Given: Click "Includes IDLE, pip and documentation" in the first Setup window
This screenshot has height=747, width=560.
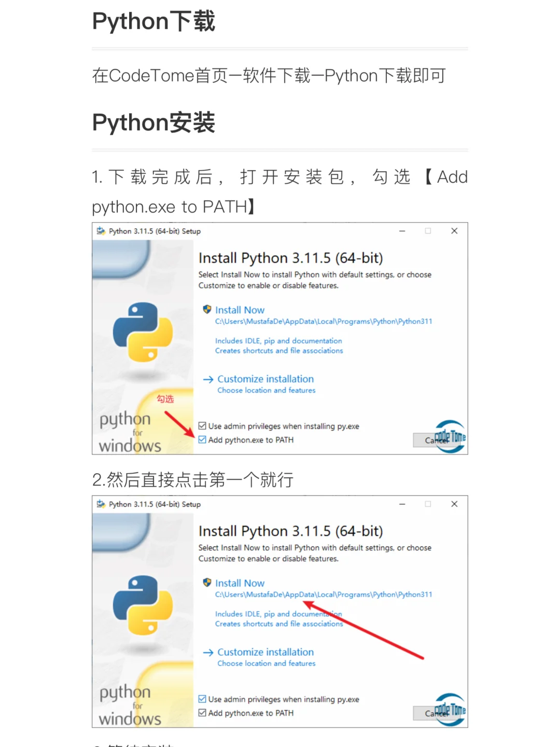Looking at the screenshot, I should click(x=278, y=341).
